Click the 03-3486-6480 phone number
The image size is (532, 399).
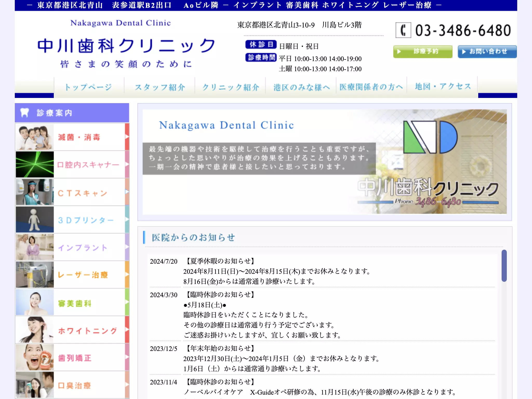click(x=463, y=30)
